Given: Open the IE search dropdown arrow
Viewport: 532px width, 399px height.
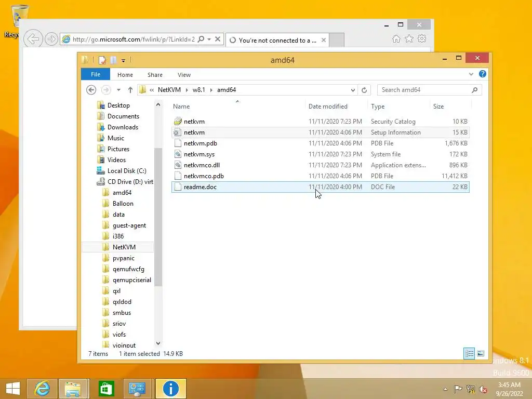Looking at the screenshot, I should (209, 39).
